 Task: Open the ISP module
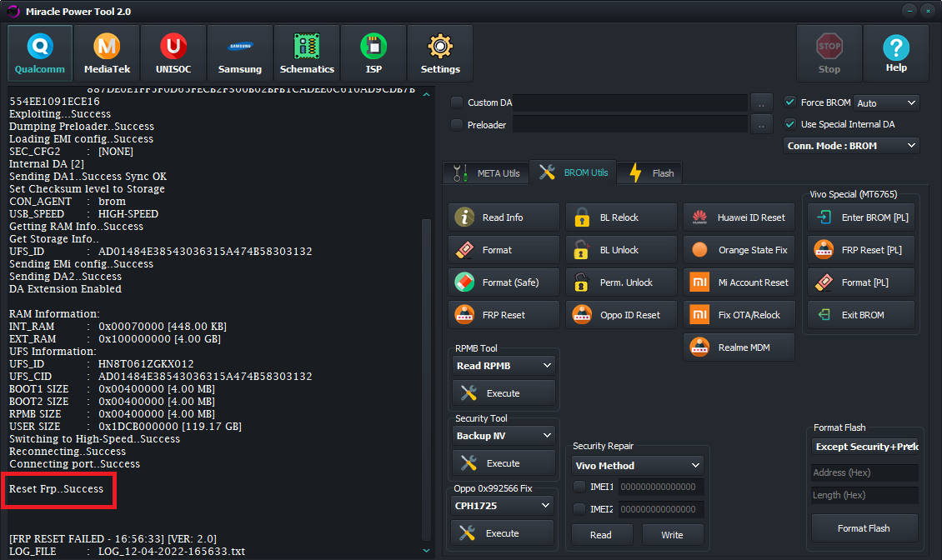(x=373, y=53)
